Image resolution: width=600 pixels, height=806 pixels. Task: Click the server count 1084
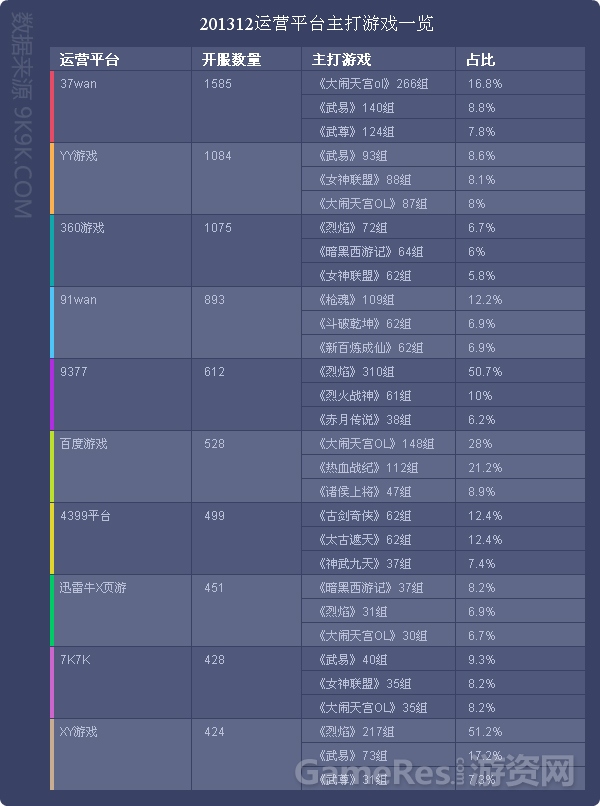pos(217,156)
